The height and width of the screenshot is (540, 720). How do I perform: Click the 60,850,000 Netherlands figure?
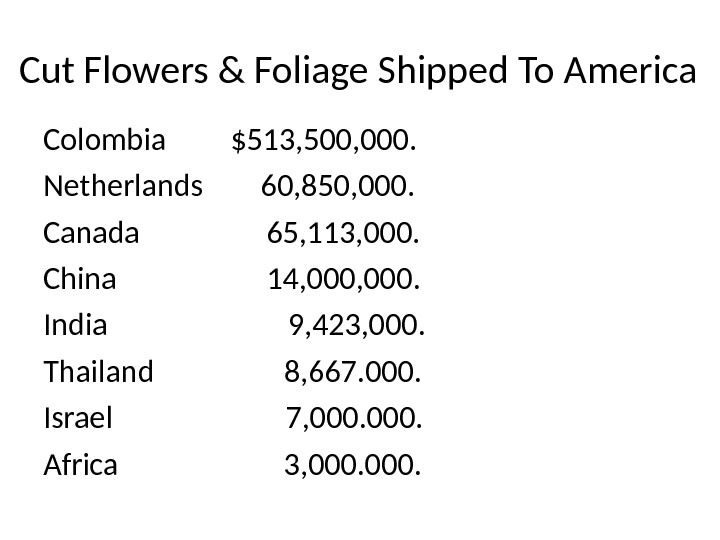coord(339,187)
